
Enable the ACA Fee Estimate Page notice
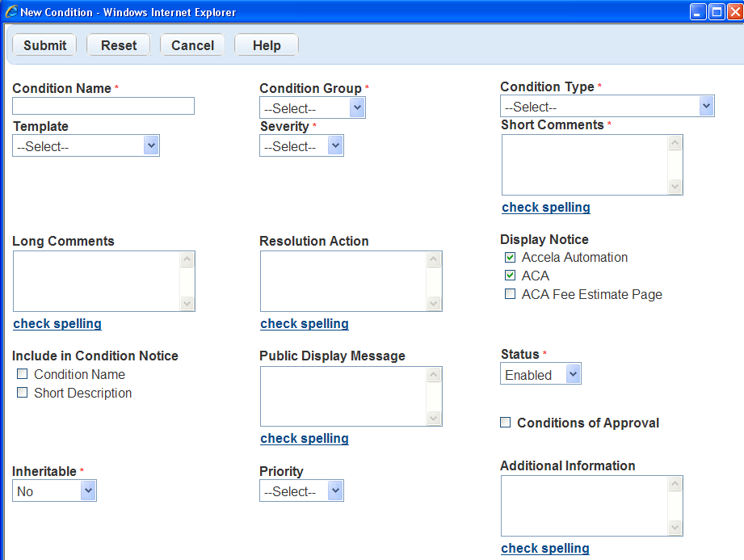click(511, 293)
